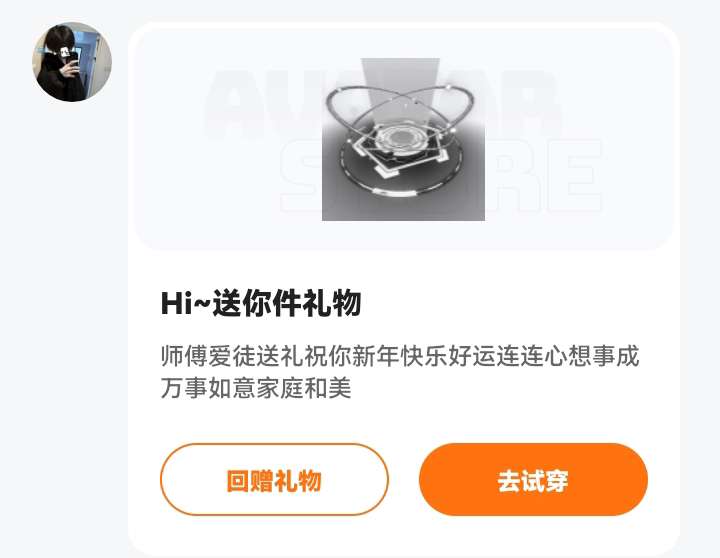The width and height of the screenshot is (720, 558).
Task: Tap the 万事如意家庭和美 message line
Action: point(256,388)
